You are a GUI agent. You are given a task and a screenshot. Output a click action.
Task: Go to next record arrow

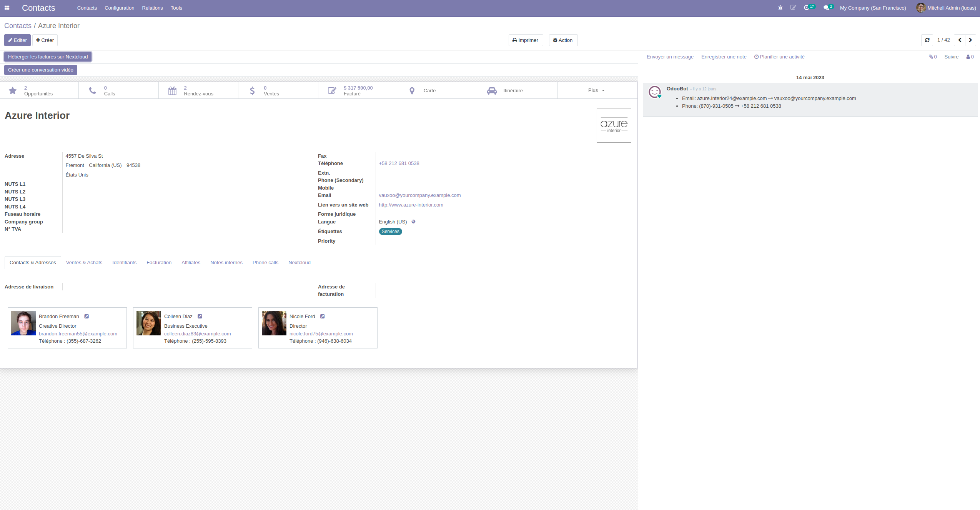pyautogui.click(x=970, y=40)
